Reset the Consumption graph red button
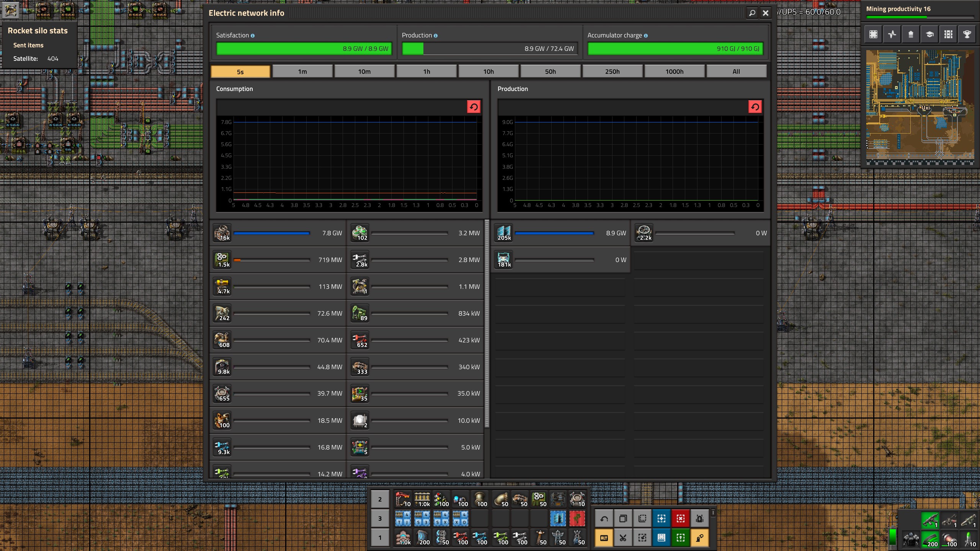This screenshot has width=980, height=551. [x=474, y=107]
